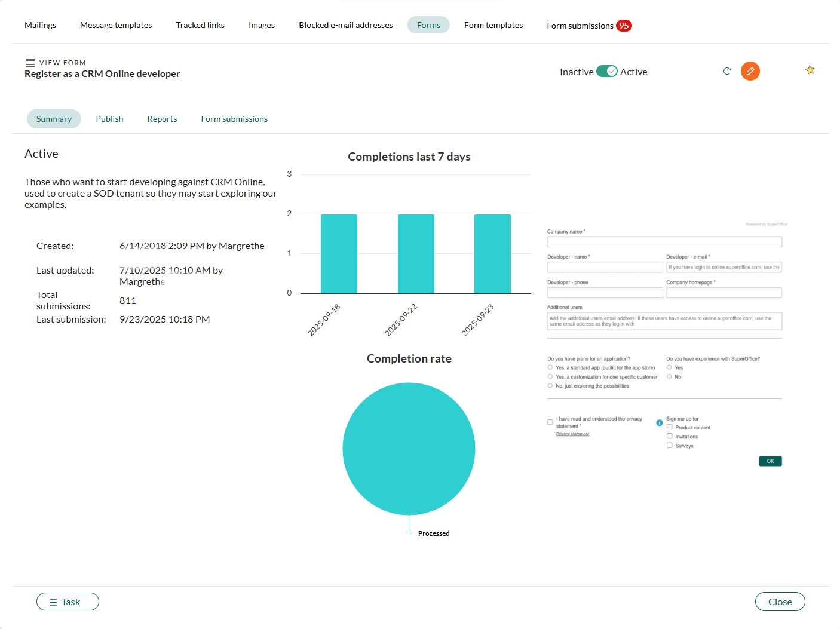840x629 pixels.
Task: Open the Reports tab
Action: click(x=162, y=119)
